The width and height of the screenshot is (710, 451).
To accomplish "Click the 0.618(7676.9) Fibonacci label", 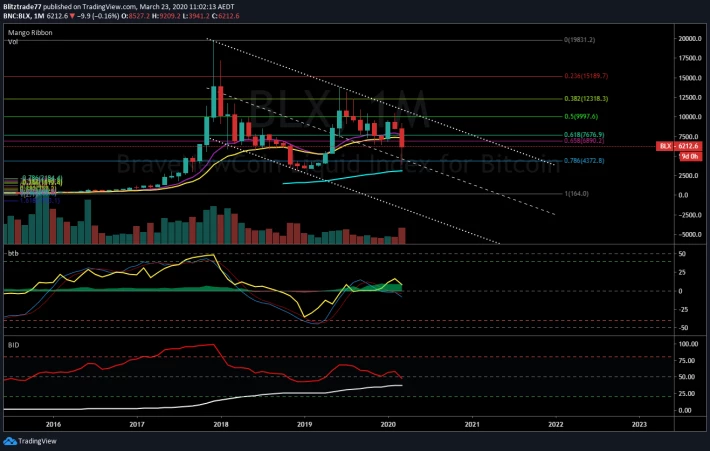I will (584, 135).
